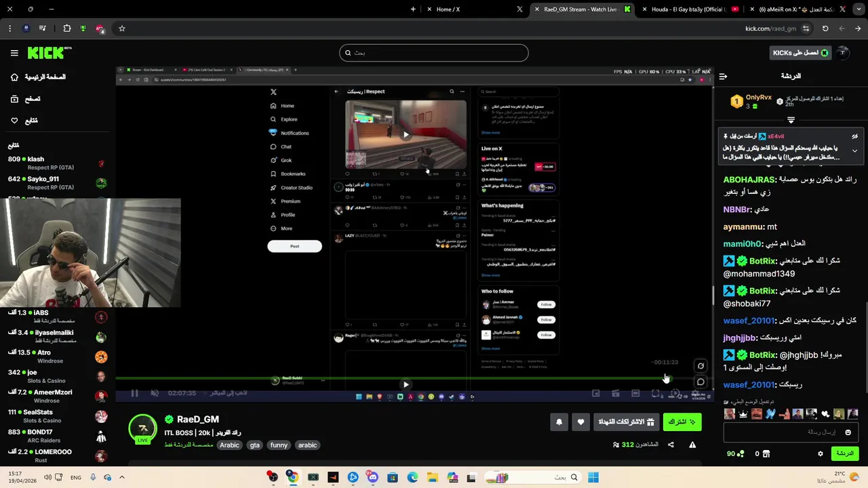Viewport: 868px width, 488px height.
Task: Open Discord from the taskbar
Action: [x=373, y=477]
